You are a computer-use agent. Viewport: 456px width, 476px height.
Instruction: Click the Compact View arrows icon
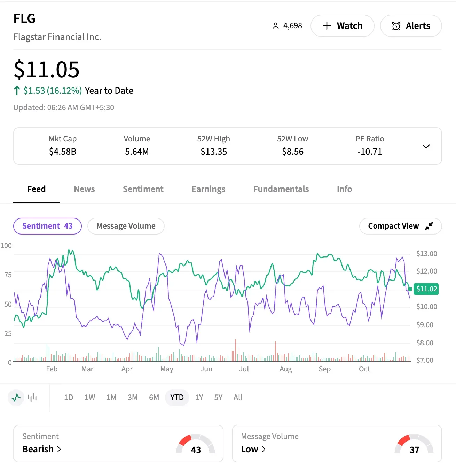point(429,226)
